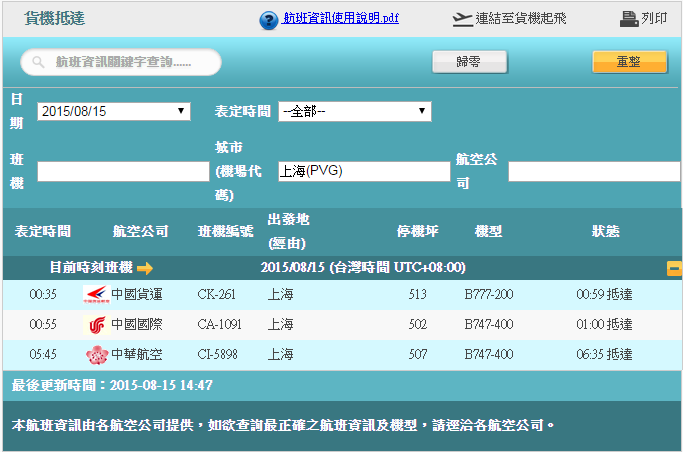The image size is (683, 452).
Task: Click the 中華航空 airline name
Action: coord(137,355)
